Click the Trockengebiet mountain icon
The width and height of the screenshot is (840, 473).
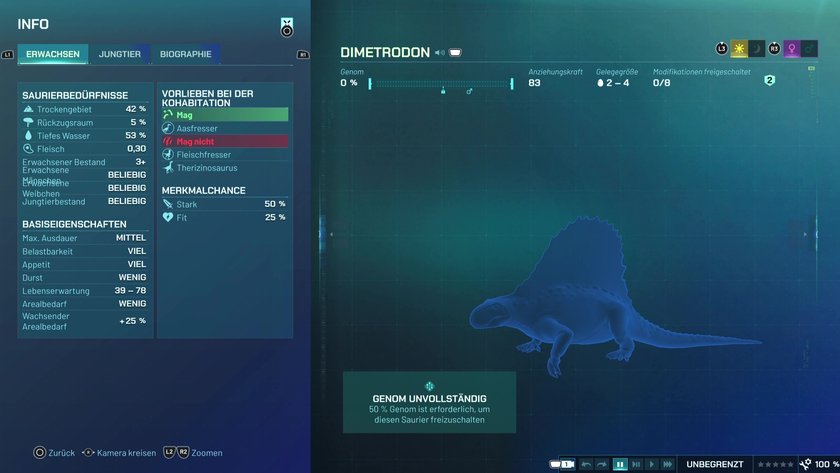pyautogui.click(x=28, y=109)
